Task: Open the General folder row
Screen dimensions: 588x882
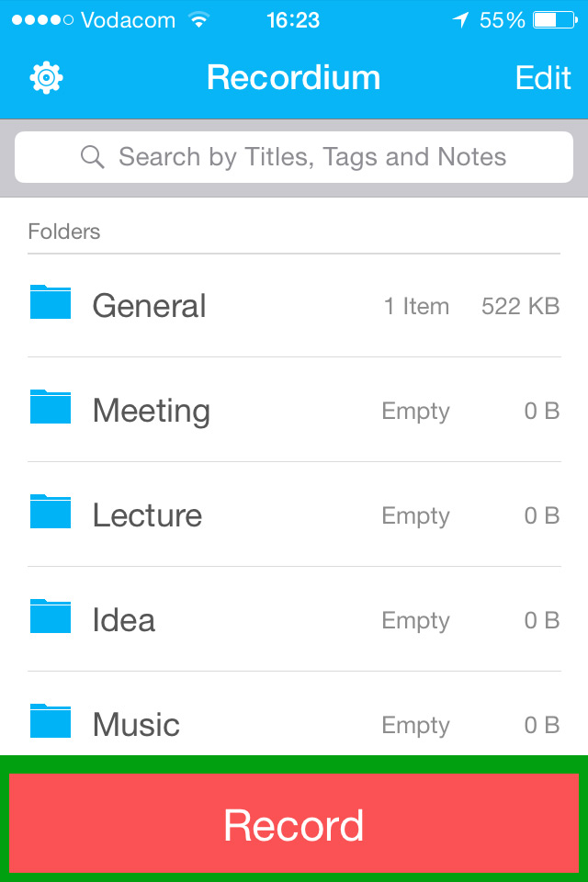Action: pyautogui.click(x=294, y=305)
